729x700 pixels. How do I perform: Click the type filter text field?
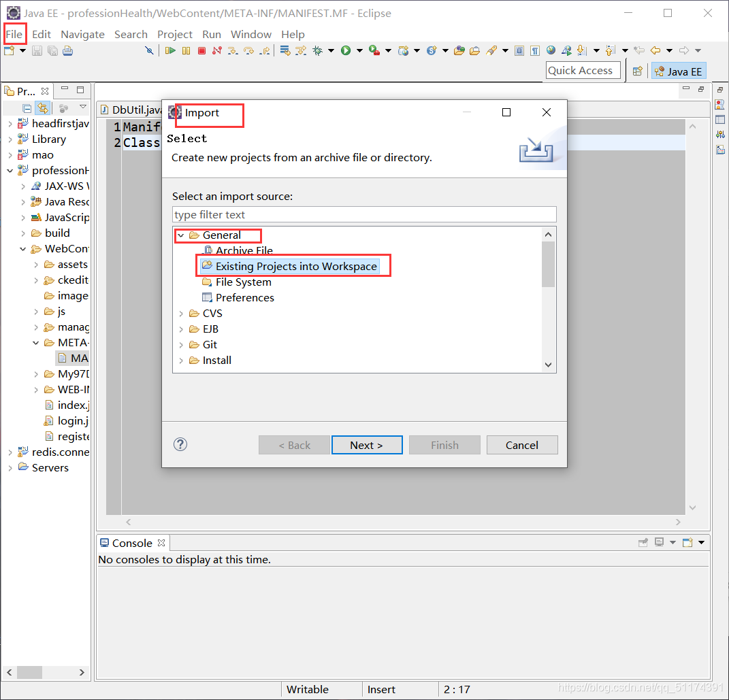(x=364, y=214)
